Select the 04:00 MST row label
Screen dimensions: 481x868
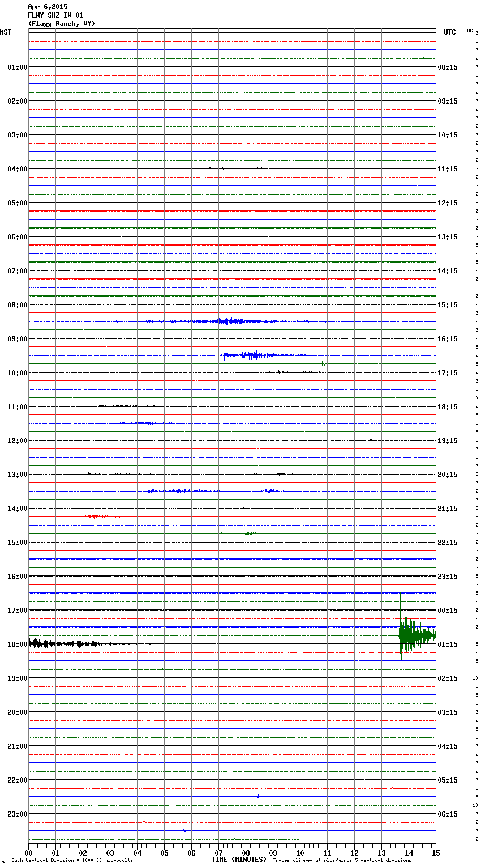click(x=18, y=169)
